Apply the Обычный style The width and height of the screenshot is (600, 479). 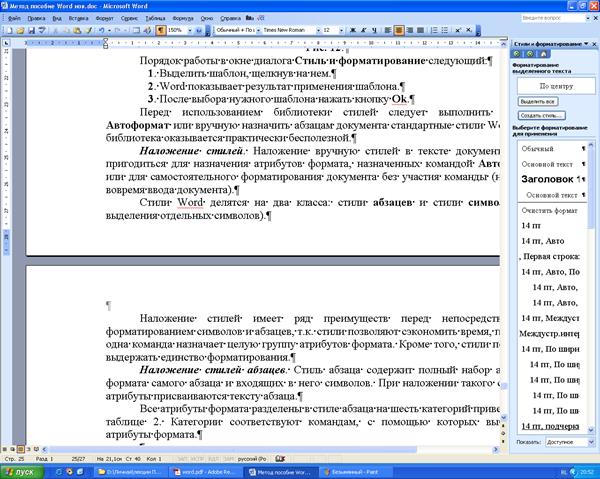tap(553, 148)
